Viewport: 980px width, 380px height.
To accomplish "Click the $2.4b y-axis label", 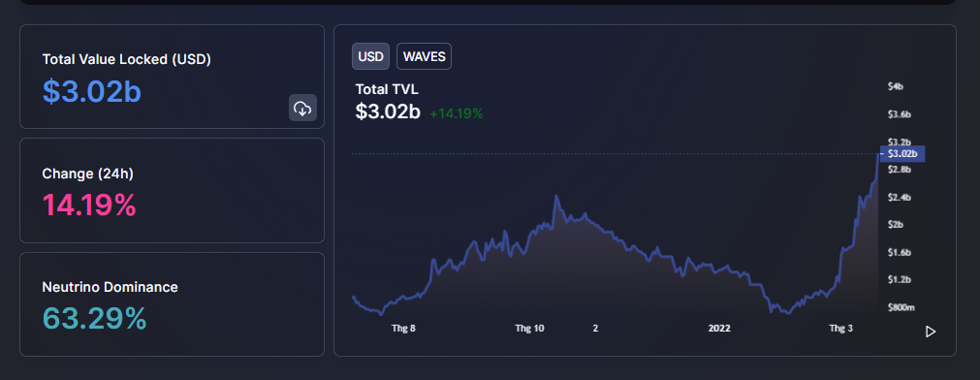I will point(900,198).
